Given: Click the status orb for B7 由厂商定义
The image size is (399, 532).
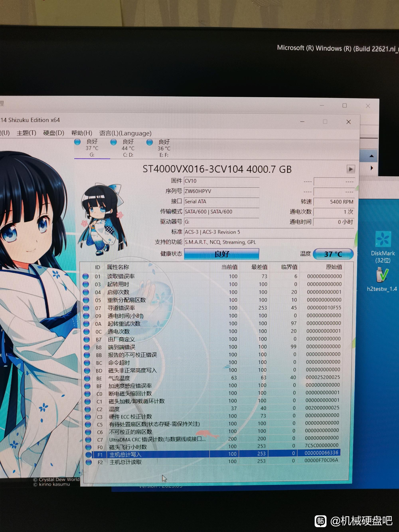Looking at the screenshot, I should click(x=87, y=339).
